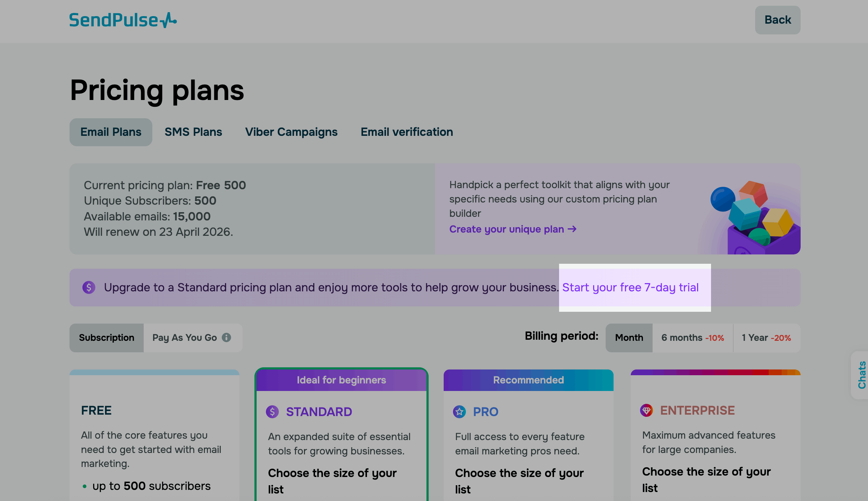Click Start your free 7-day trial
Image resolution: width=868 pixels, height=501 pixels.
(630, 287)
